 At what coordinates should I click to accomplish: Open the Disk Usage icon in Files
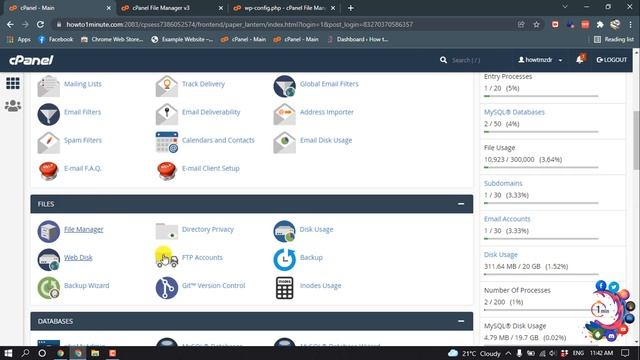point(284,231)
